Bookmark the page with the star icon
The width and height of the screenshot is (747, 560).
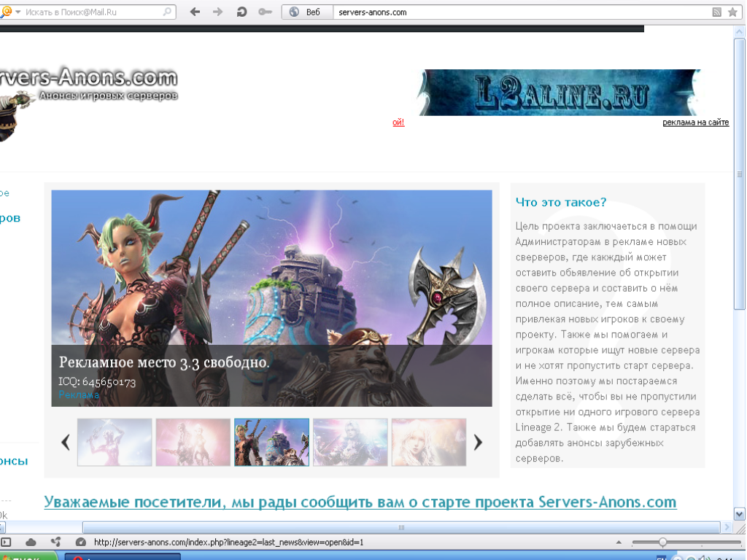(732, 12)
